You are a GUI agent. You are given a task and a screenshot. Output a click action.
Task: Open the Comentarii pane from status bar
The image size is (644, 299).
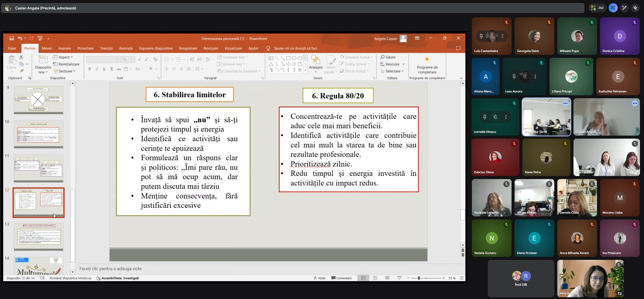341,278
